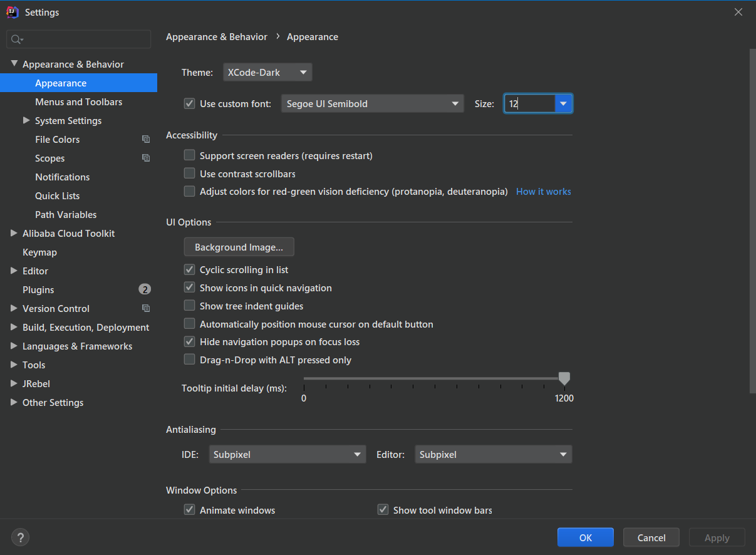Uncheck Animate windows option

tap(189, 511)
